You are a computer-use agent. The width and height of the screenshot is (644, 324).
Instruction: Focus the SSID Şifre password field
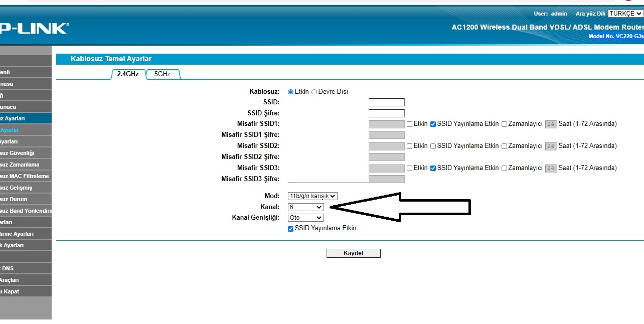386,113
